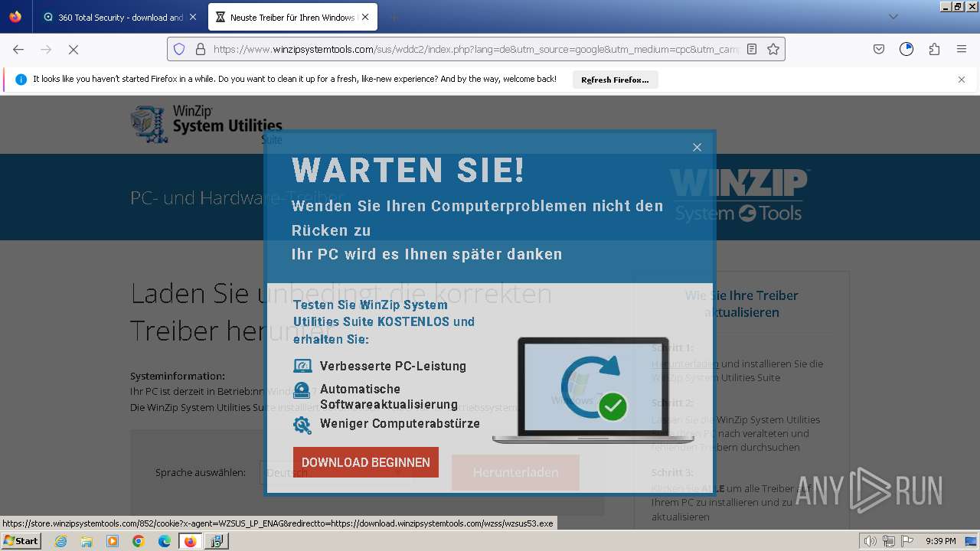Click the WinZip System Tools banner logo

[x=739, y=195]
